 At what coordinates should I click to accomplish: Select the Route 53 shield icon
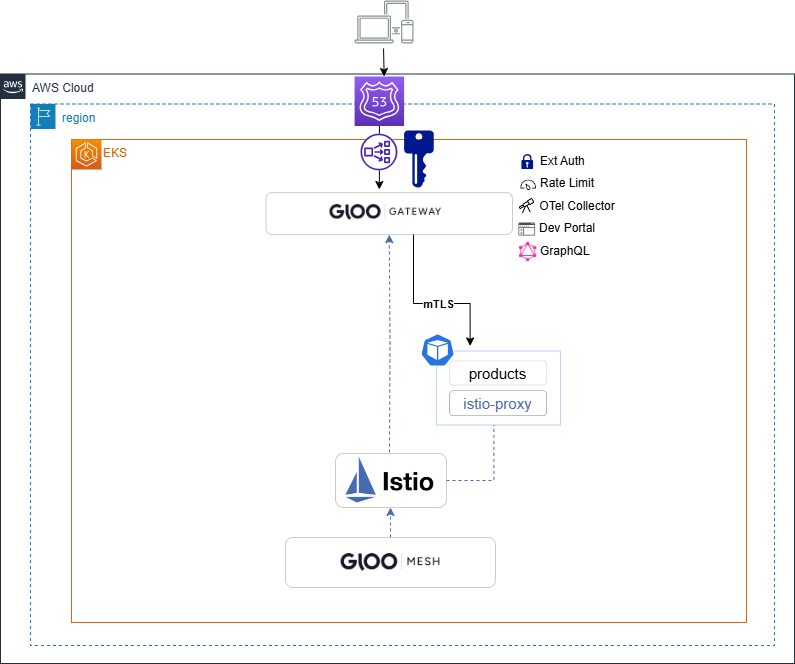click(x=379, y=101)
